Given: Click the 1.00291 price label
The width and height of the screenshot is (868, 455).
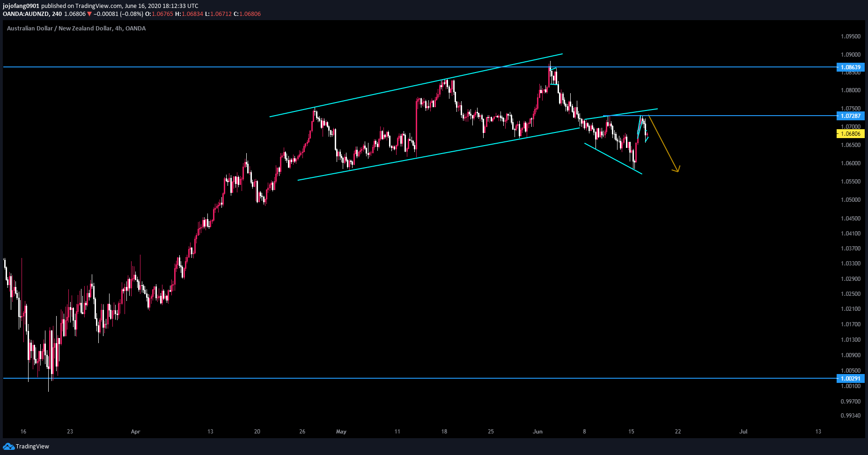Looking at the screenshot, I should [850, 378].
